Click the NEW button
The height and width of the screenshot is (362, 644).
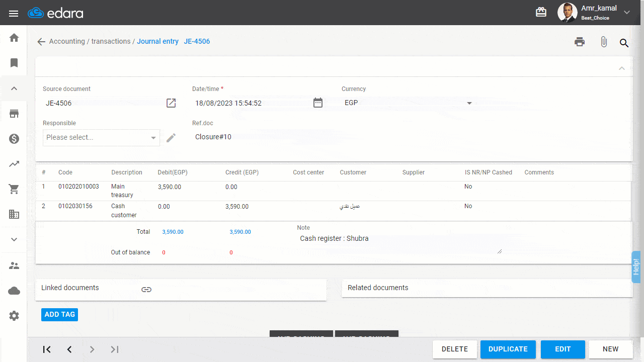[x=611, y=349]
